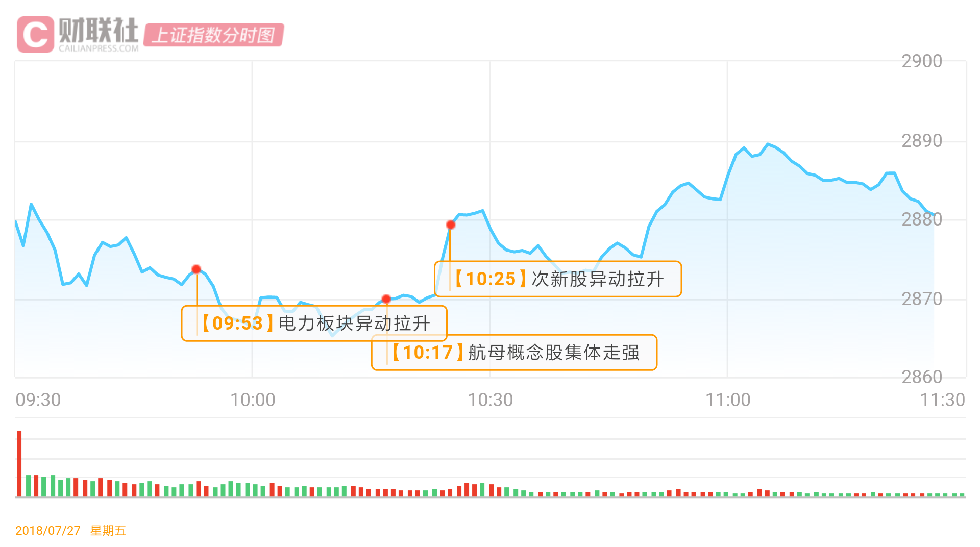Click the 2900 price axis label
The height and width of the screenshot is (547, 980).
pos(922,61)
